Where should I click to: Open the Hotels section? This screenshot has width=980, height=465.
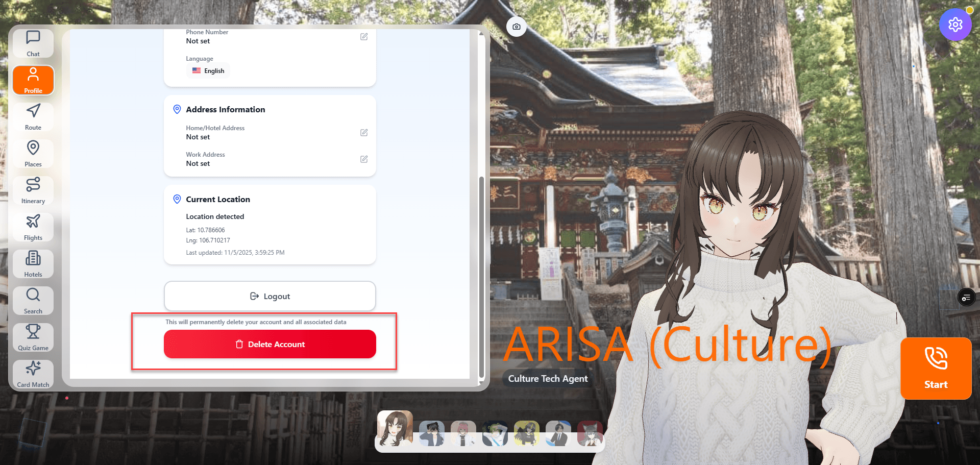click(x=33, y=264)
